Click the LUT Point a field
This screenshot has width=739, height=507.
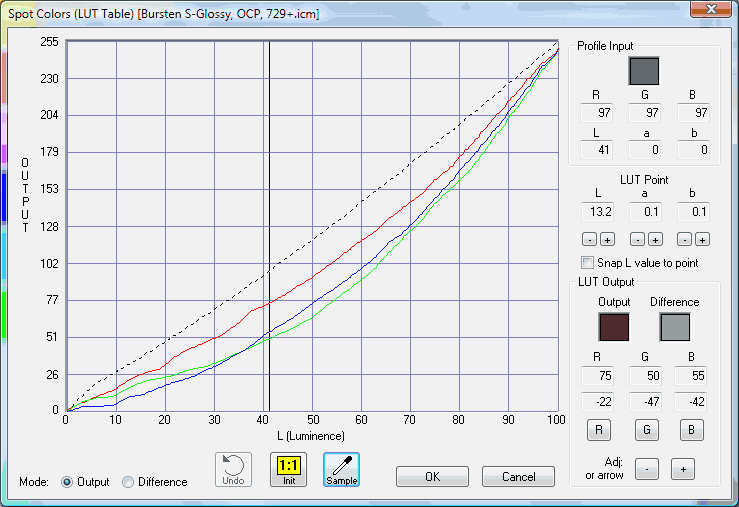tap(646, 212)
